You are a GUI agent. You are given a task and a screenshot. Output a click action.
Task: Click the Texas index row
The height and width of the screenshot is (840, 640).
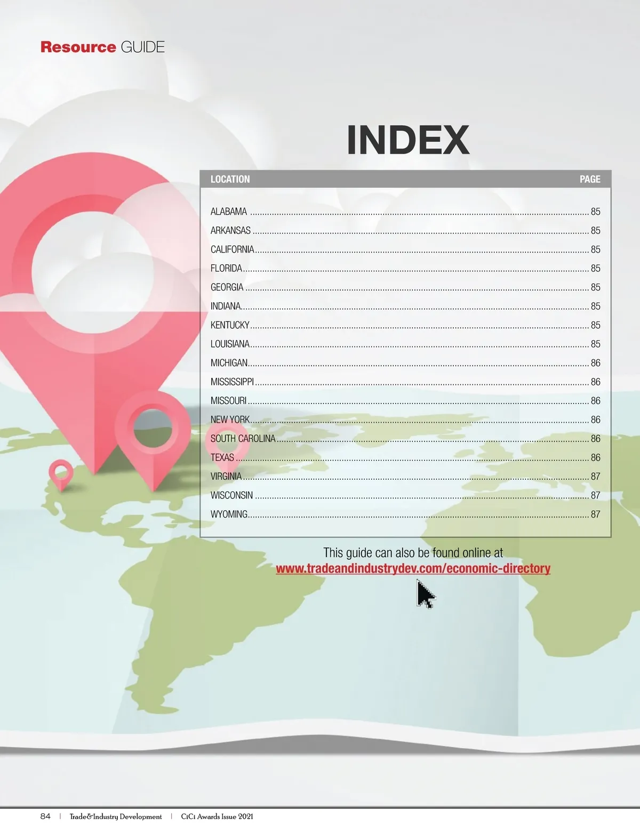click(222, 457)
